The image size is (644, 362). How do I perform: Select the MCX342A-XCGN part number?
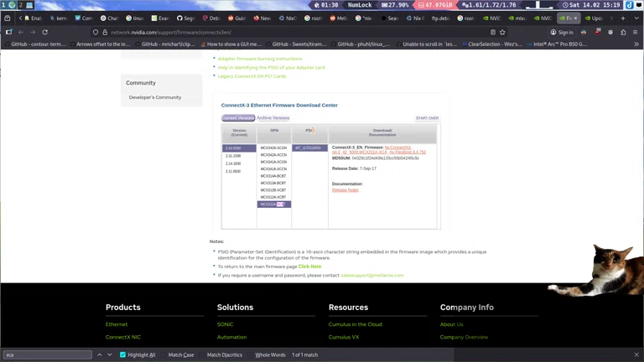[x=273, y=148]
